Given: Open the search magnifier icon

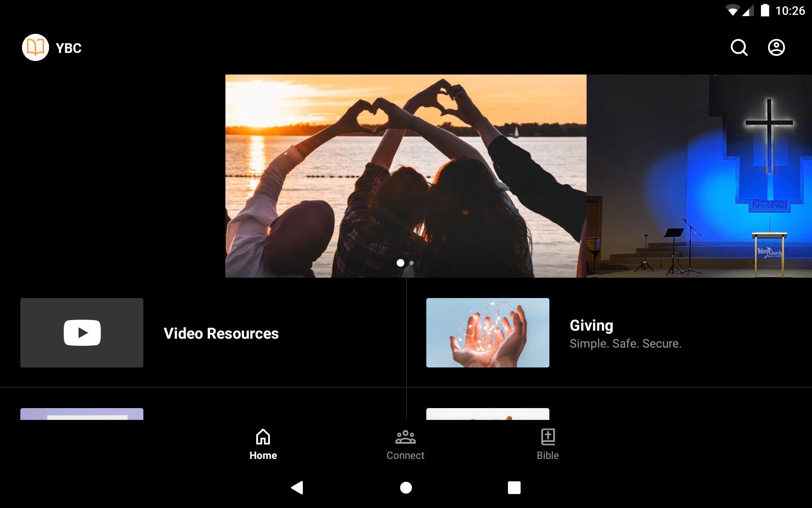Looking at the screenshot, I should tap(739, 47).
